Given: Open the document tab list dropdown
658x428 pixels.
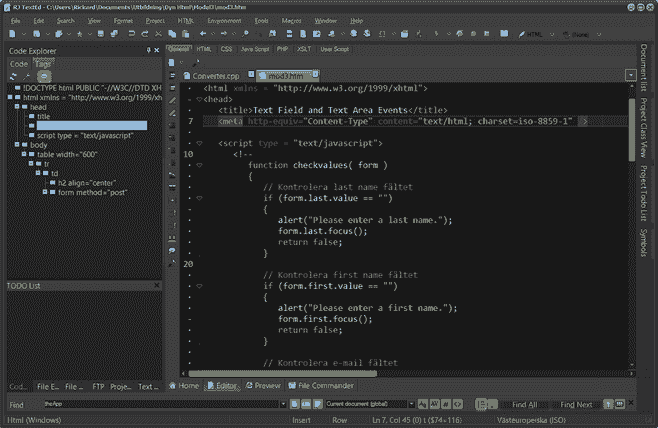Looking at the screenshot, I should (631, 75).
